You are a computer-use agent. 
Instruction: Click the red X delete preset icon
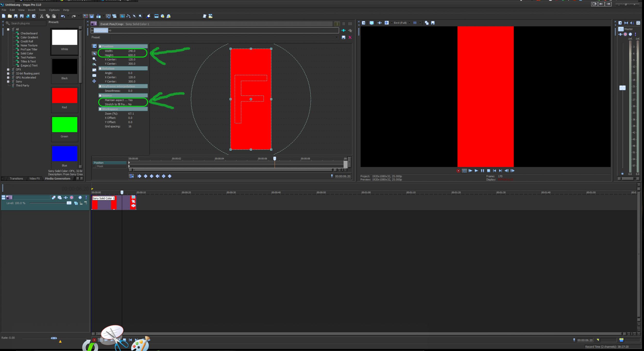tap(350, 37)
